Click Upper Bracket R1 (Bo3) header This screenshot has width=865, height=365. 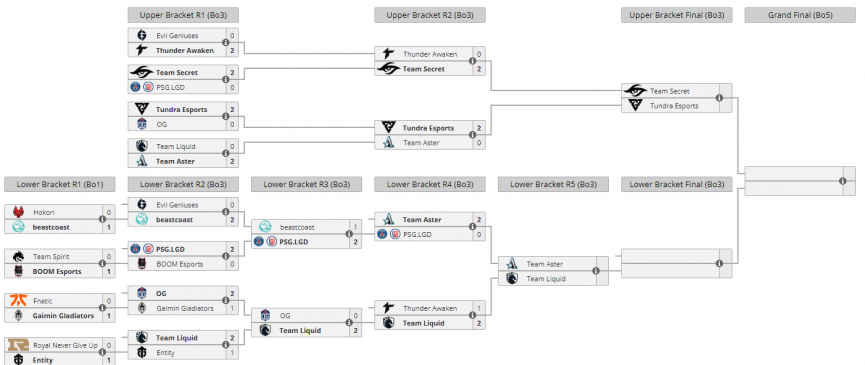tap(183, 15)
